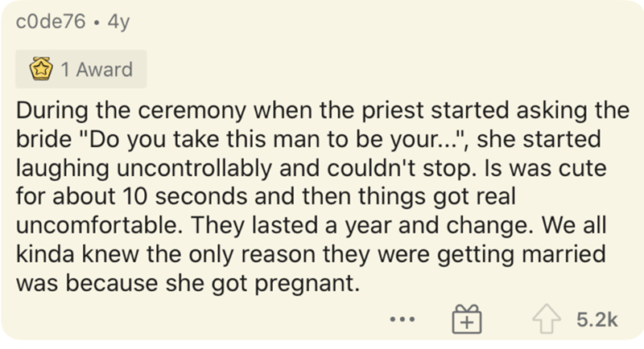Click the final line "was because she got pregnant"
The width and height of the screenshot is (644, 349).
188,283
